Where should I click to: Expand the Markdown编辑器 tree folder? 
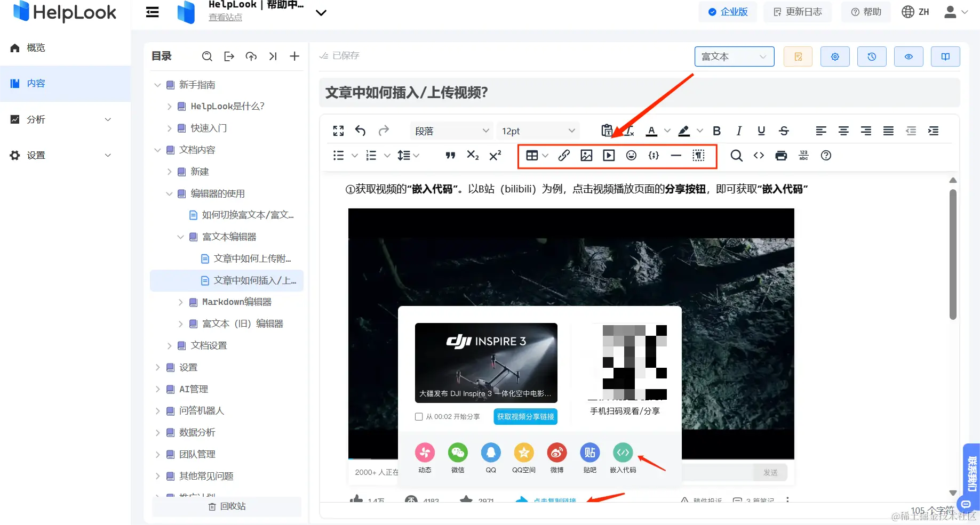point(180,302)
